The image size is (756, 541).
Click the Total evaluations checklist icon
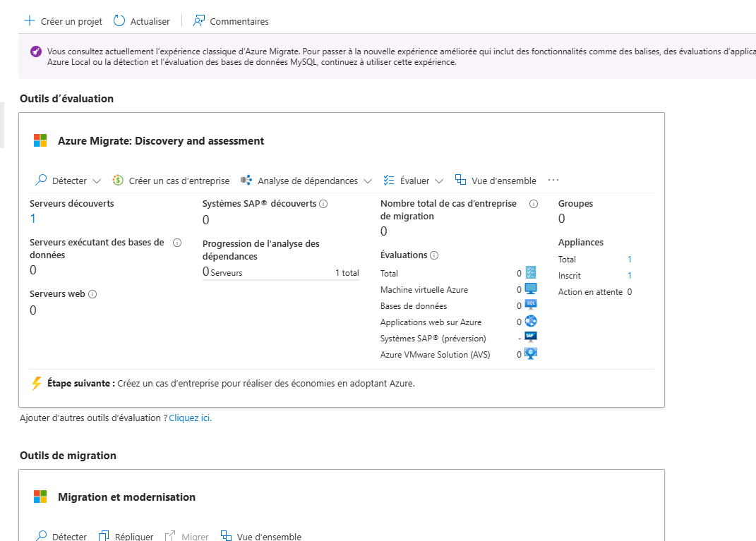pyautogui.click(x=531, y=272)
